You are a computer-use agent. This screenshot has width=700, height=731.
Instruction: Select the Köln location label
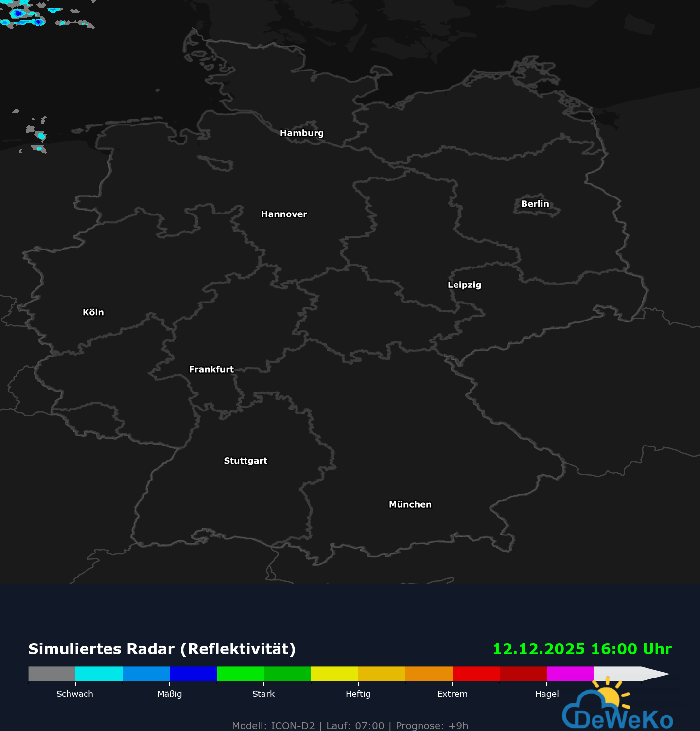click(x=93, y=312)
